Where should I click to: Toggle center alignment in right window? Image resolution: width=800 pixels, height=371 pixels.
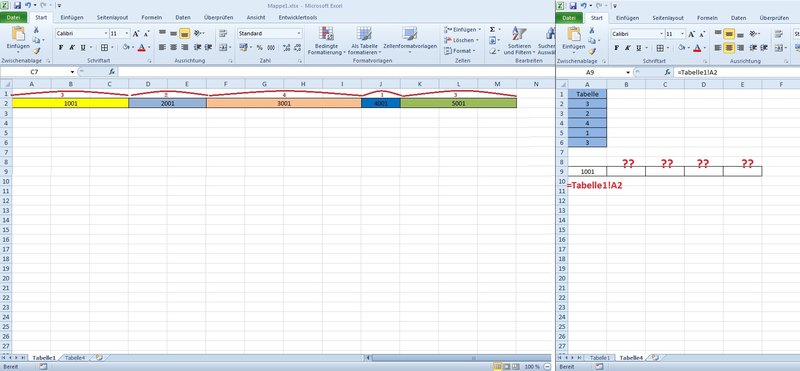729,47
